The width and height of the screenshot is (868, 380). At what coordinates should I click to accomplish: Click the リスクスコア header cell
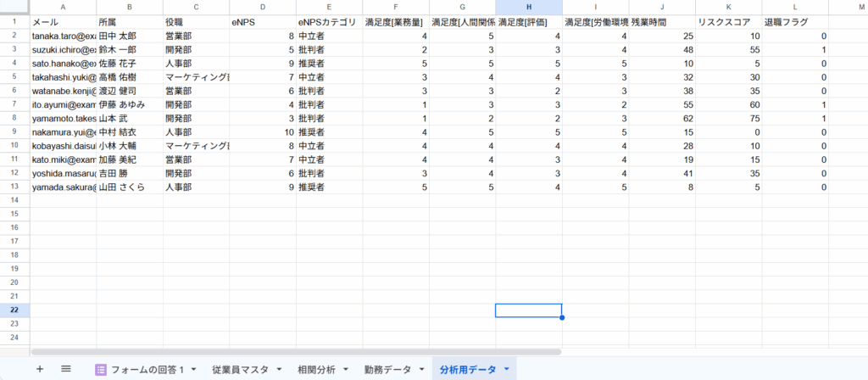[x=728, y=22]
